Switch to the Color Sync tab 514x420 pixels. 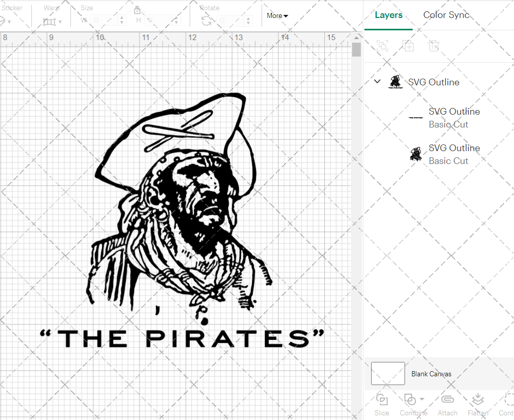pos(446,15)
